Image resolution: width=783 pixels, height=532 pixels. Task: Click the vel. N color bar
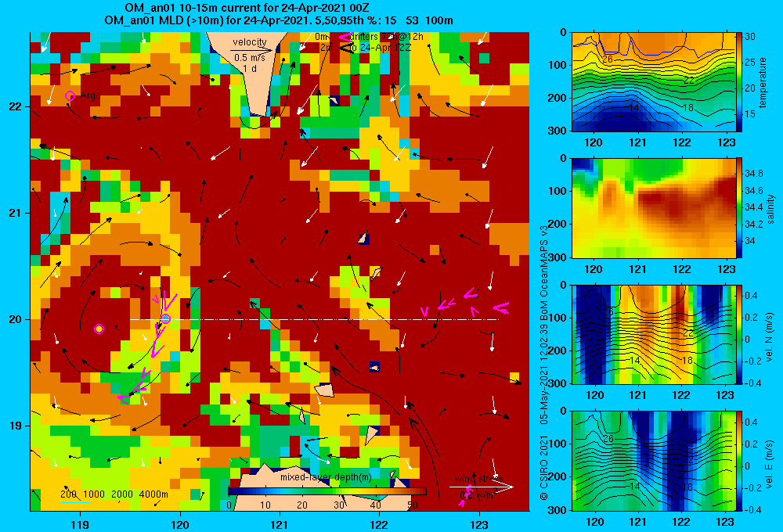click(x=738, y=334)
